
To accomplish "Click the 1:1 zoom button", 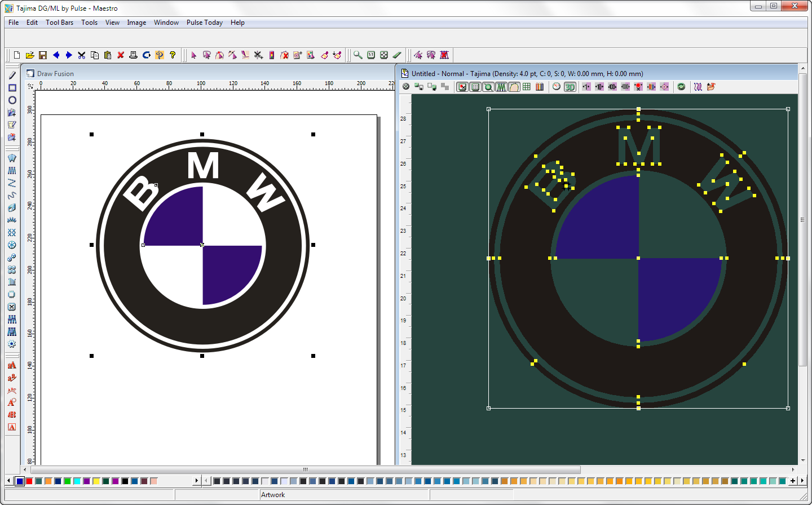I will point(371,55).
